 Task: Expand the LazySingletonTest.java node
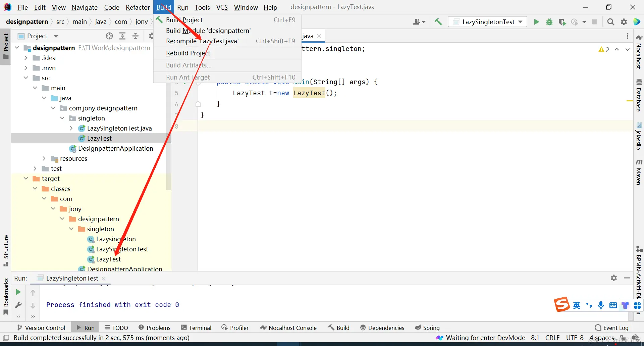71,128
